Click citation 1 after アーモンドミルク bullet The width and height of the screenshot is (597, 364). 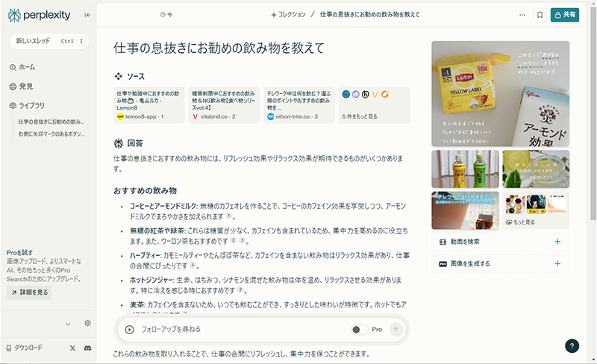click(x=229, y=216)
